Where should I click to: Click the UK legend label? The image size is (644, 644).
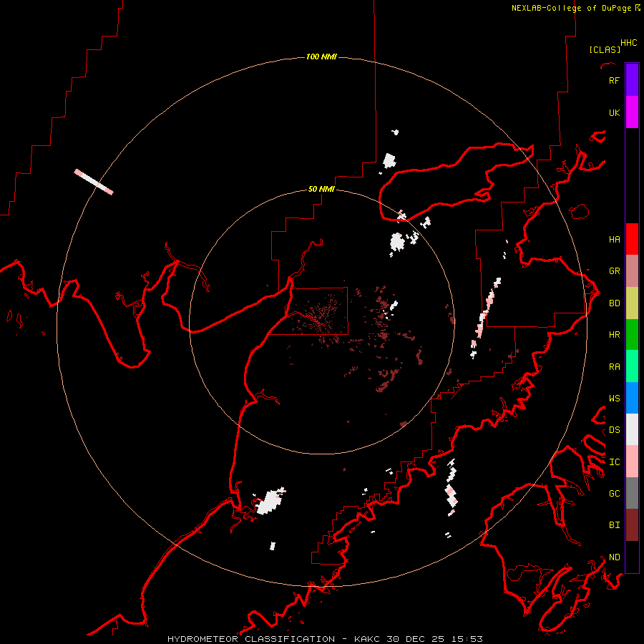pos(615,112)
